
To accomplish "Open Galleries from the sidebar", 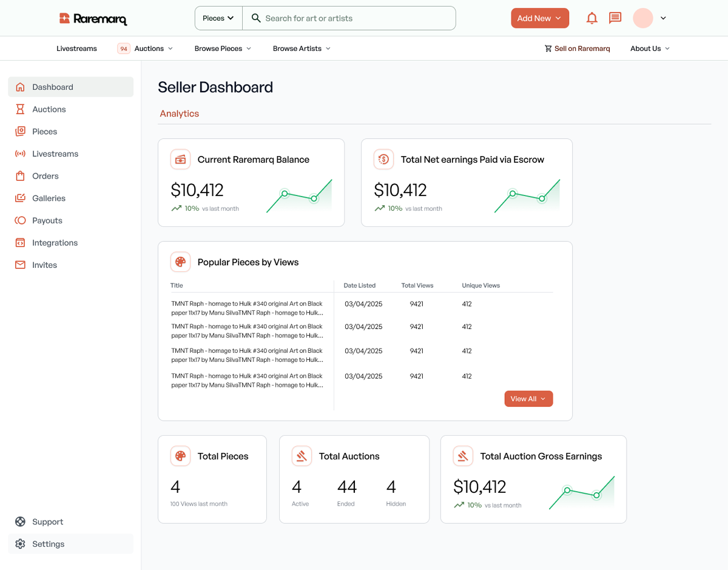I will (x=49, y=198).
